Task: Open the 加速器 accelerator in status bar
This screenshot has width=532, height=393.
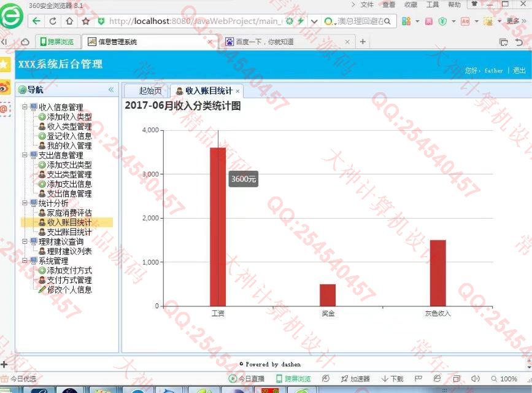Action: pos(356,379)
